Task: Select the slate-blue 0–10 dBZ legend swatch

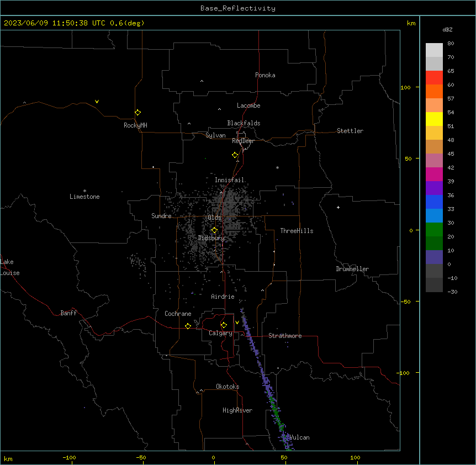Action: pyautogui.click(x=434, y=257)
